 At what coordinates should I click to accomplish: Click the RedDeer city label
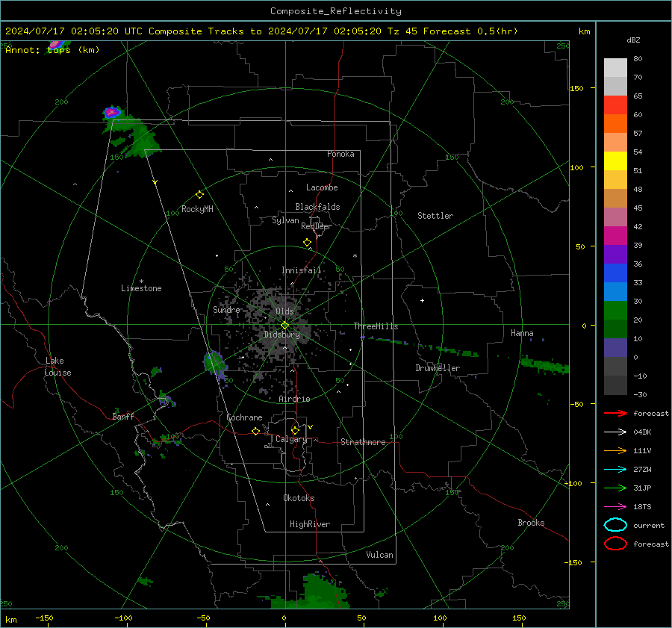pyautogui.click(x=317, y=226)
